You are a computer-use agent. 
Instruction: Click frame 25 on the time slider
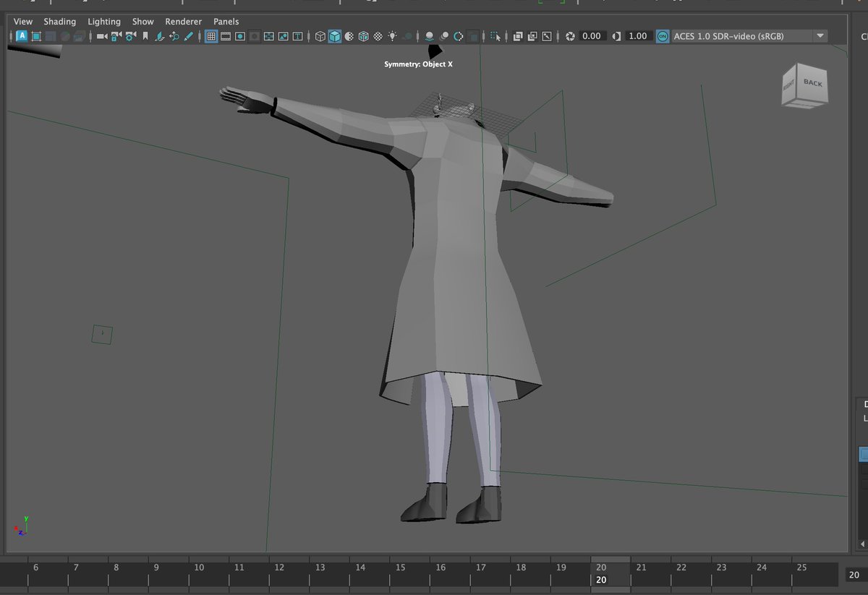[801, 568]
